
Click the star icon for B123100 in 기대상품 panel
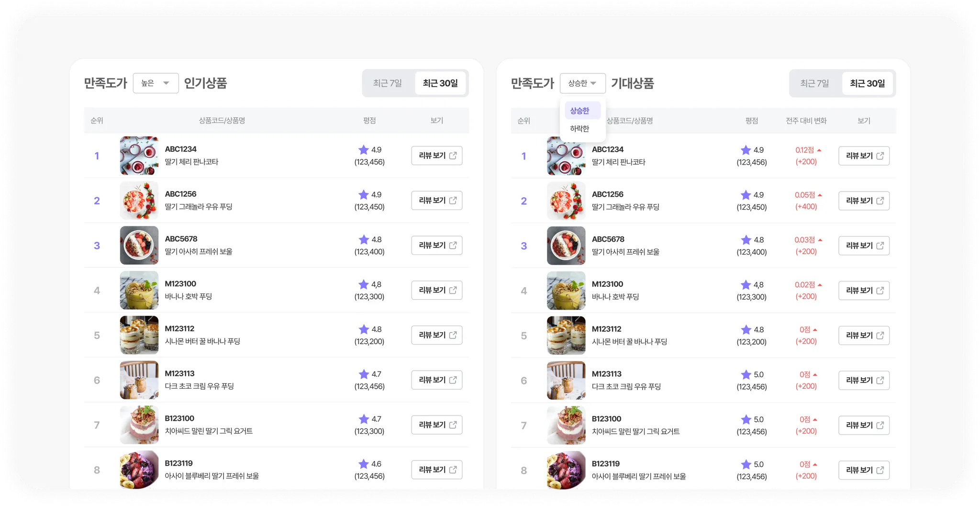pos(746,419)
